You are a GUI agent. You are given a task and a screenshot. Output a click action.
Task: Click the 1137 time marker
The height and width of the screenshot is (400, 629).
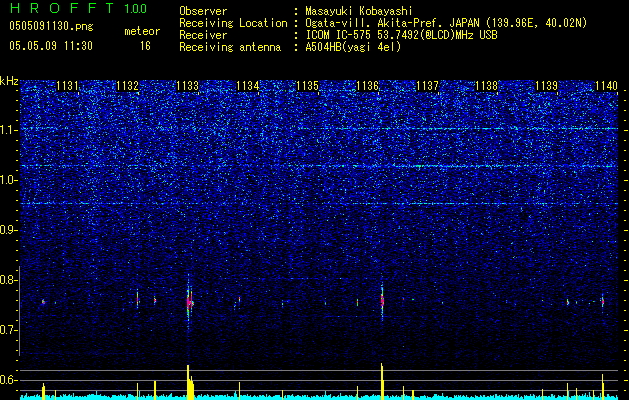(x=427, y=86)
